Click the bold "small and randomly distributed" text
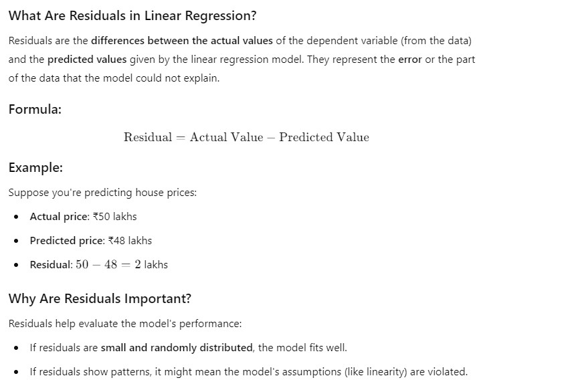Viewport: 588px width, 388px height. pyautogui.click(x=177, y=347)
